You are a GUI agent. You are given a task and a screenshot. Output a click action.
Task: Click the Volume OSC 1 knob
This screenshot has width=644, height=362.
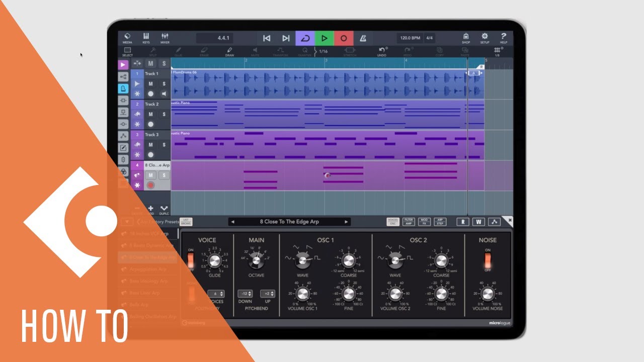pyautogui.click(x=302, y=294)
